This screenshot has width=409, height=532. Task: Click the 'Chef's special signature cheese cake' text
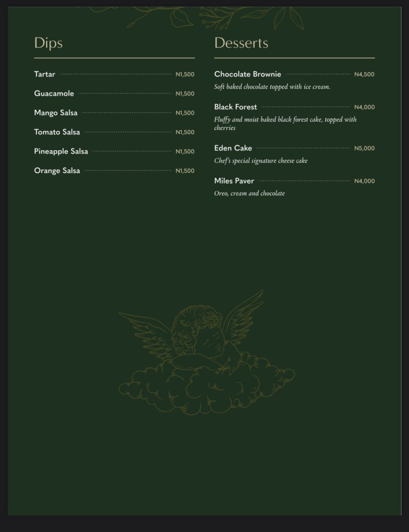click(261, 161)
